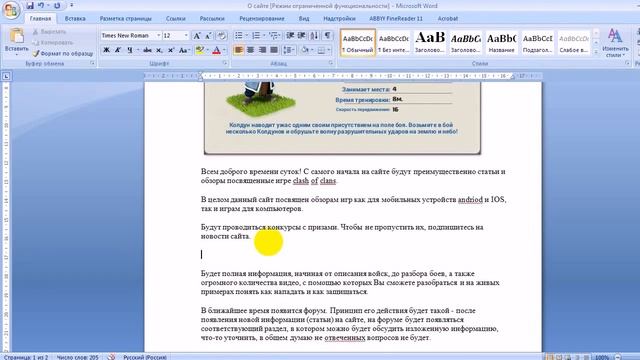The image size is (640, 360).
Task: Open Styles pane launcher in Стили group
Action: pyautogui.click(x=627, y=63)
